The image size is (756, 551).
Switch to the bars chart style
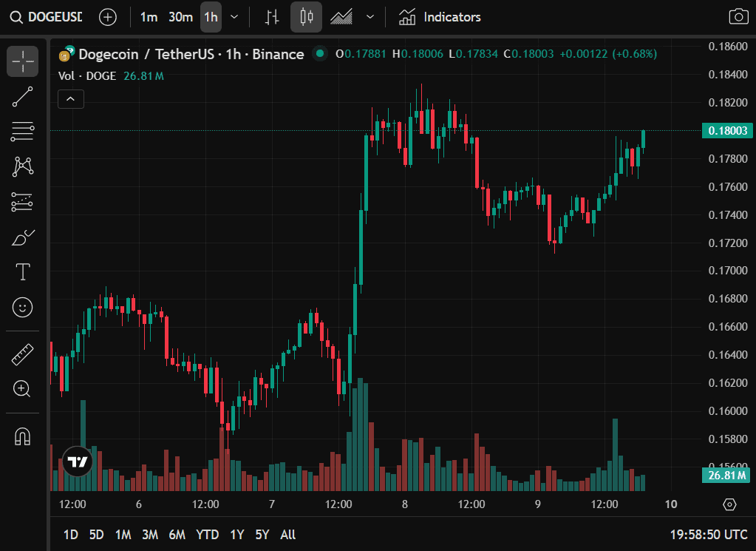pos(273,17)
